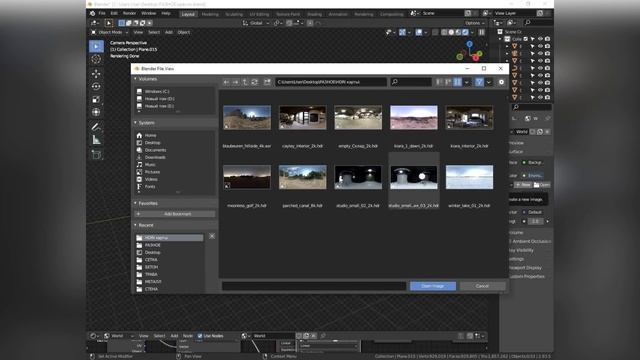Switch viewport to solid shading
This screenshot has width=640, height=360.
pyautogui.click(x=451, y=32)
